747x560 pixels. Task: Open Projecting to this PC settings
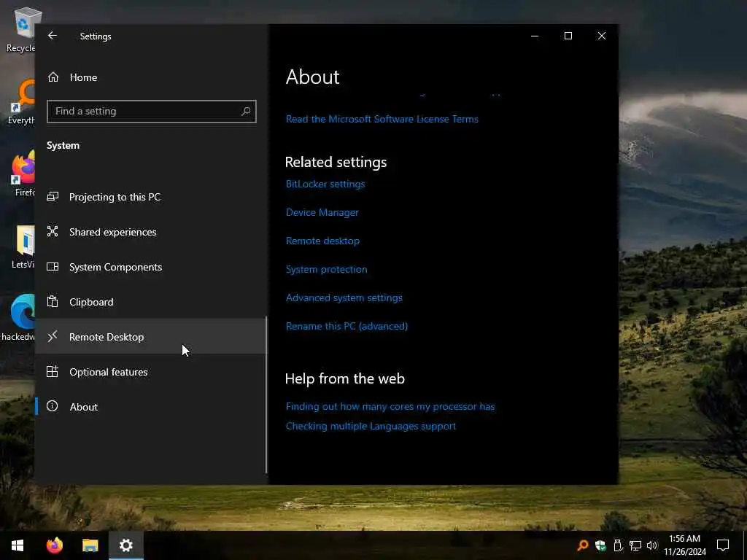coord(150,197)
